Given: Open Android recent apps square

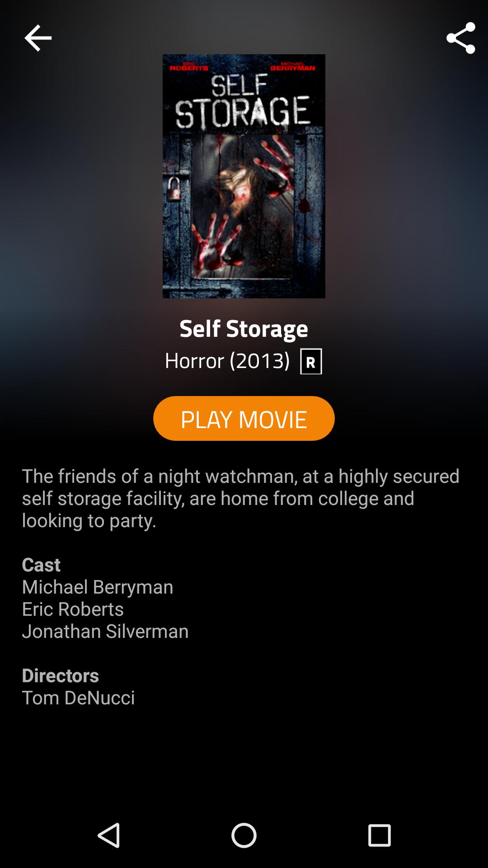Looking at the screenshot, I should [x=379, y=835].
